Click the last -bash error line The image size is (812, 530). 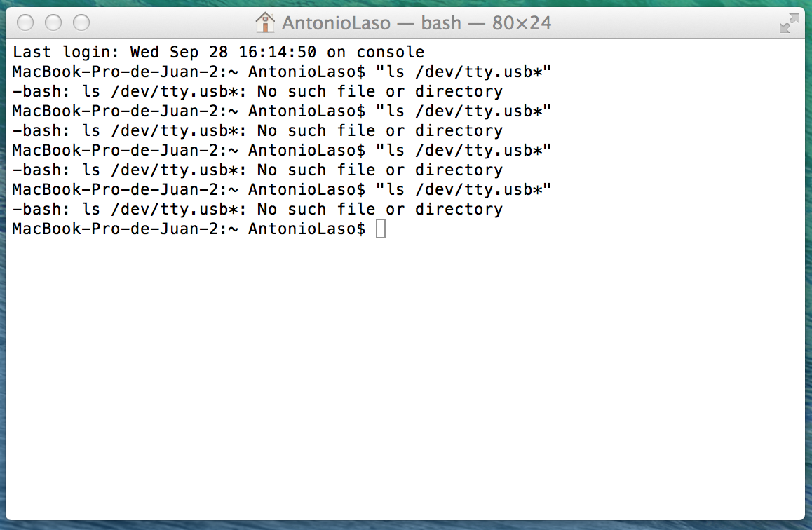pyautogui.click(x=257, y=210)
